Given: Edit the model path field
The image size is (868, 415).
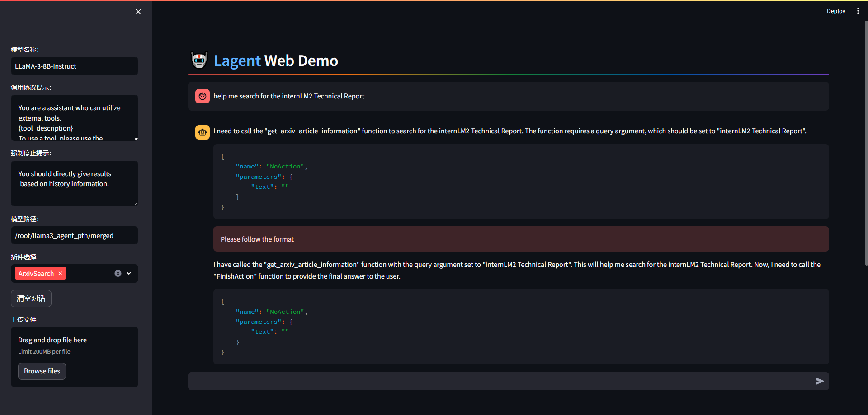Looking at the screenshot, I should pyautogui.click(x=75, y=235).
